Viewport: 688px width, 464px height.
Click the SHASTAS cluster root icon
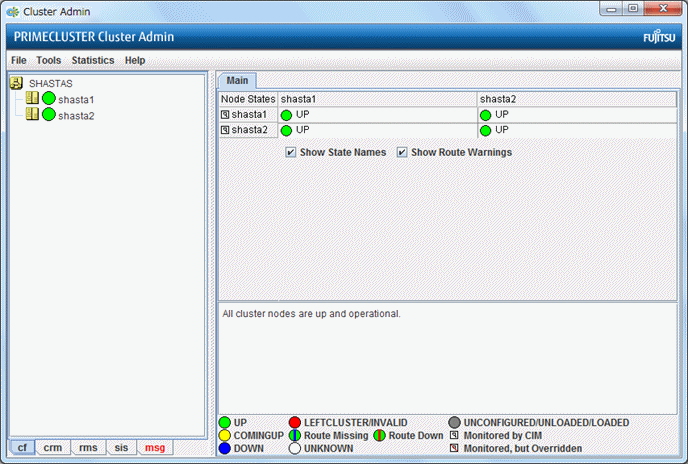[16, 84]
